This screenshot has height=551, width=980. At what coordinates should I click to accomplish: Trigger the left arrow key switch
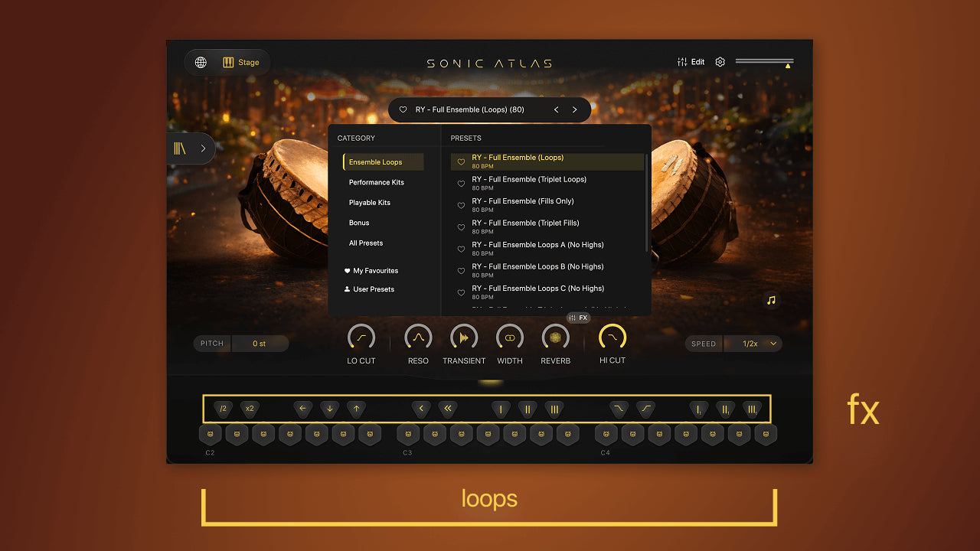[303, 409]
